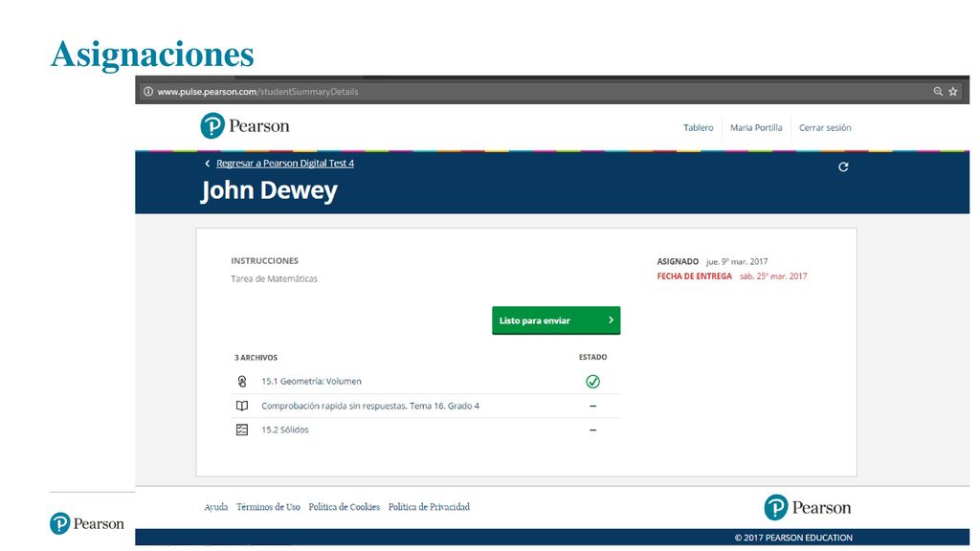Screen dimensions: 980x551
Task: Open Política de Cookies footer link
Action: (345, 507)
